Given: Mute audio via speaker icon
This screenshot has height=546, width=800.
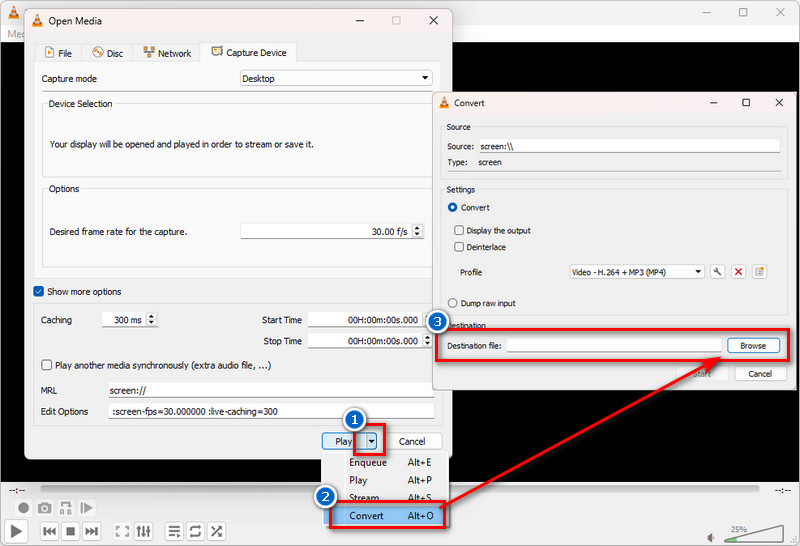Looking at the screenshot, I should coord(711,537).
